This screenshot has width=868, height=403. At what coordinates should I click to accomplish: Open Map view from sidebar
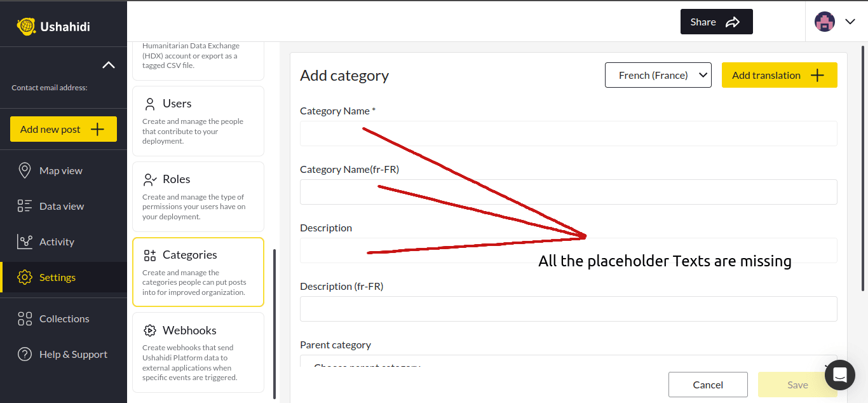click(60, 170)
